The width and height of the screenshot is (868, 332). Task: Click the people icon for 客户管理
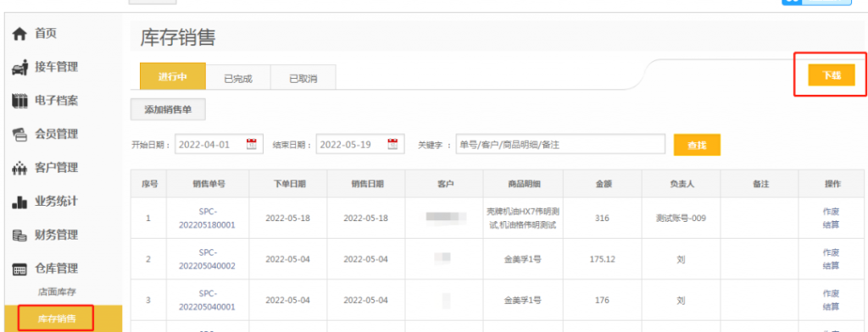pos(19,169)
